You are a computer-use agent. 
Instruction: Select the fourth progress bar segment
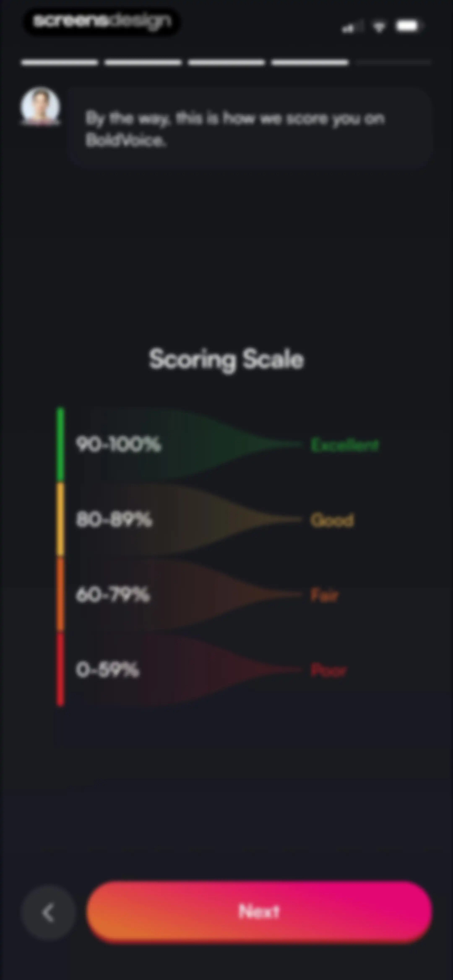[x=310, y=62]
